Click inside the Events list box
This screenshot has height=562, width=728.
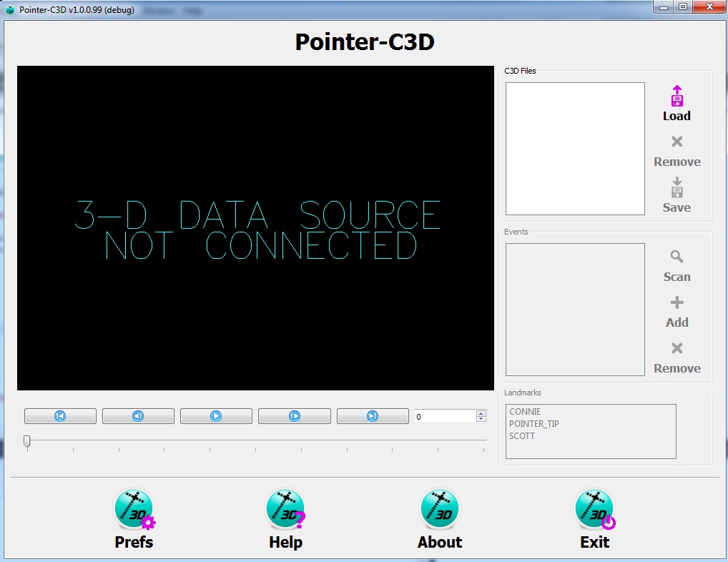[x=575, y=310]
